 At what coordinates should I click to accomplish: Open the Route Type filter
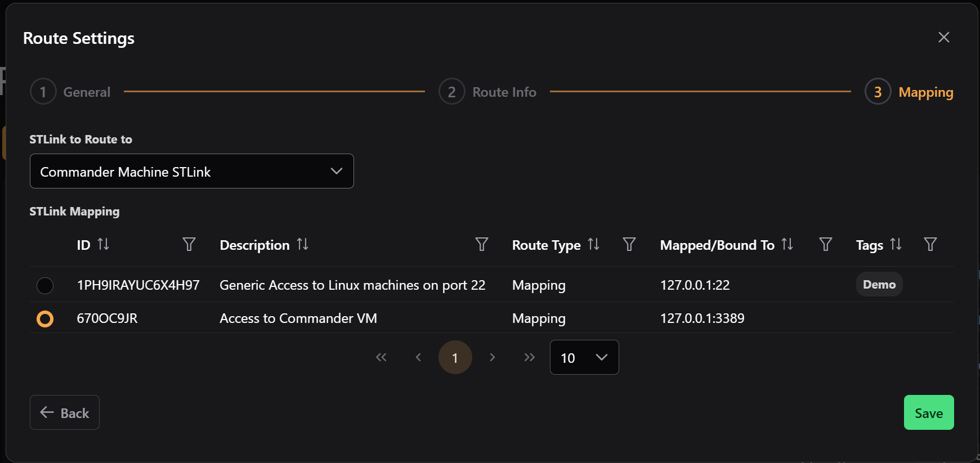[629, 244]
